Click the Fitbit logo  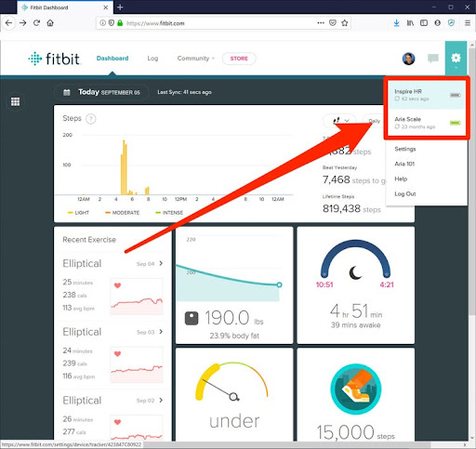click(x=55, y=59)
